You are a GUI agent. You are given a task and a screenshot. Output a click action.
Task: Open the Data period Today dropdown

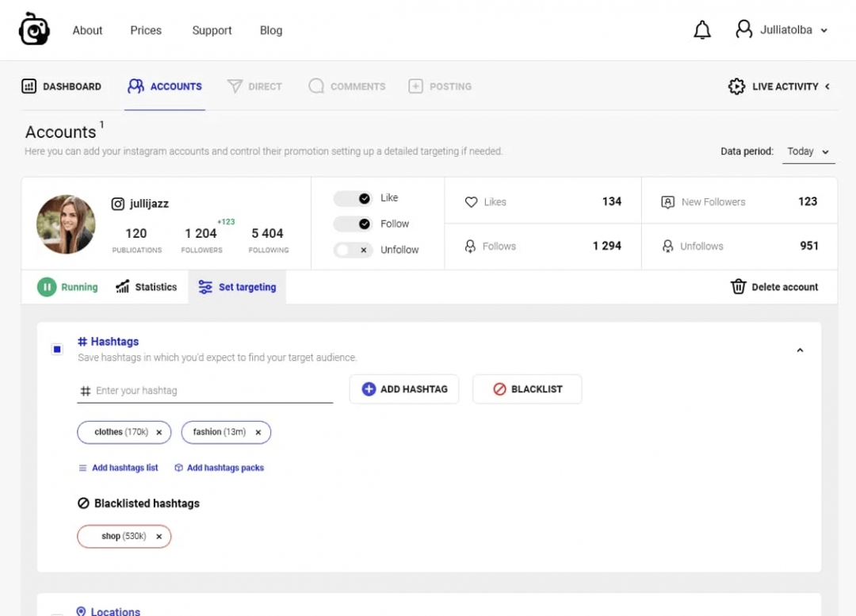point(808,151)
